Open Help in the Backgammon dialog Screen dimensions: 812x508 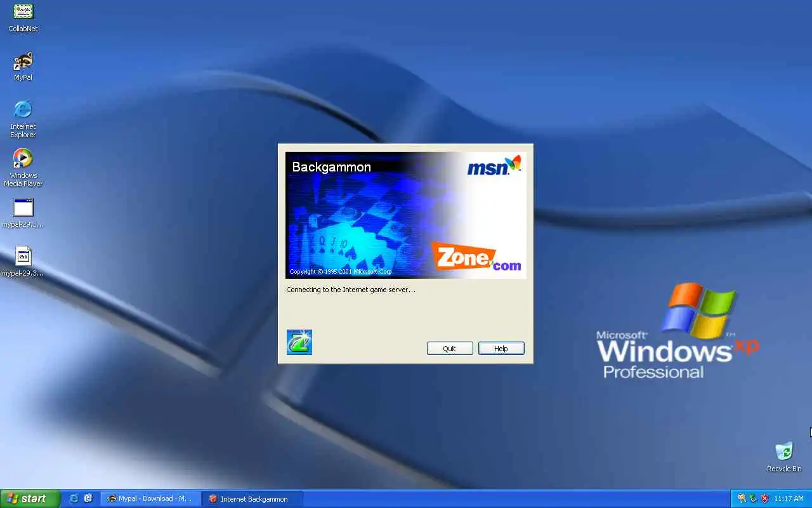[501, 349]
